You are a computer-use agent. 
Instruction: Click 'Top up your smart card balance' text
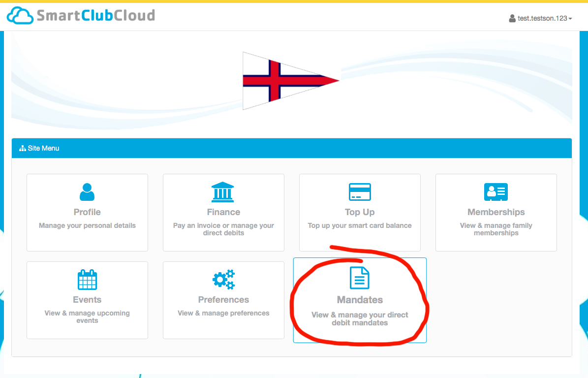click(x=360, y=226)
